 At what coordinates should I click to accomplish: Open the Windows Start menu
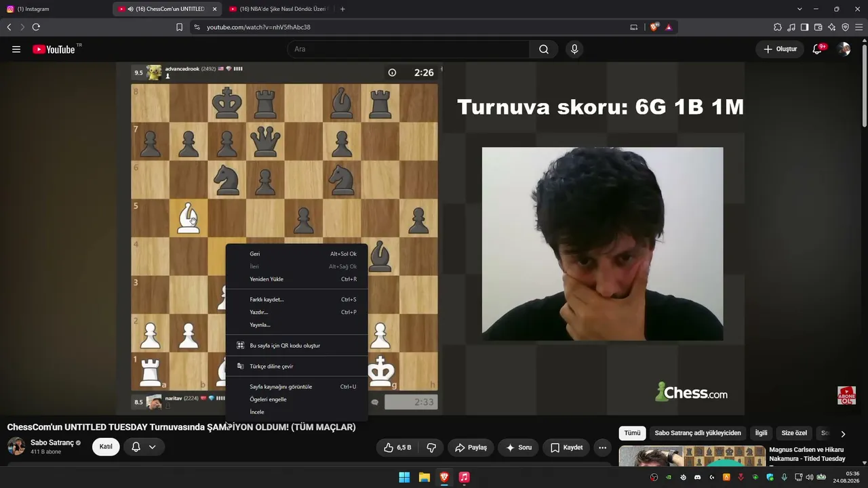404,477
